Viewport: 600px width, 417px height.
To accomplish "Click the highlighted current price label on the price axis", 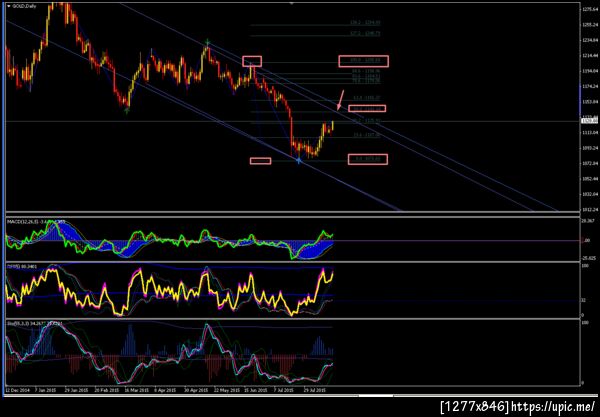I will click(x=590, y=121).
